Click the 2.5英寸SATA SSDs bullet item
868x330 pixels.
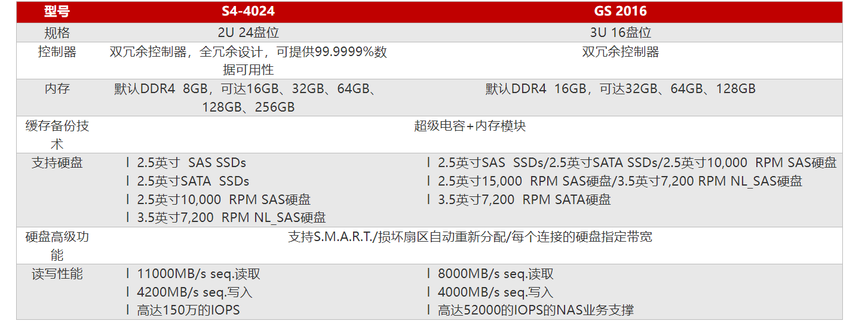click(x=193, y=181)
